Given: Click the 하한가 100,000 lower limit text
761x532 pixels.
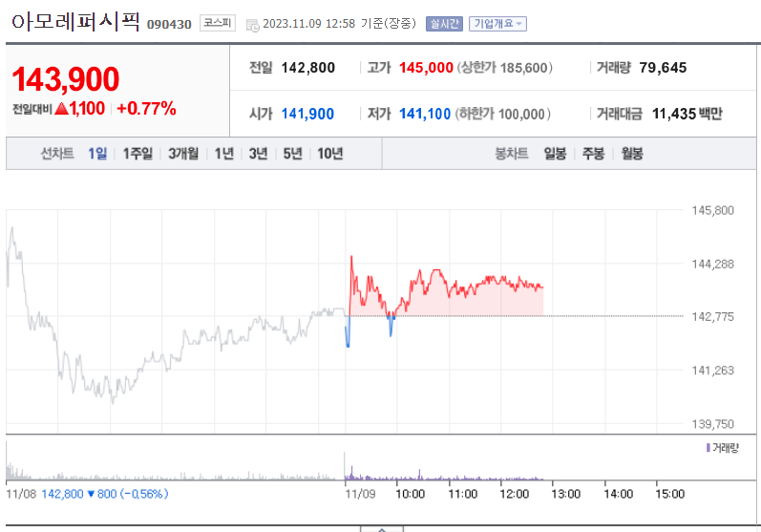Looking at the screenshot, I should [x=503, y=114].
